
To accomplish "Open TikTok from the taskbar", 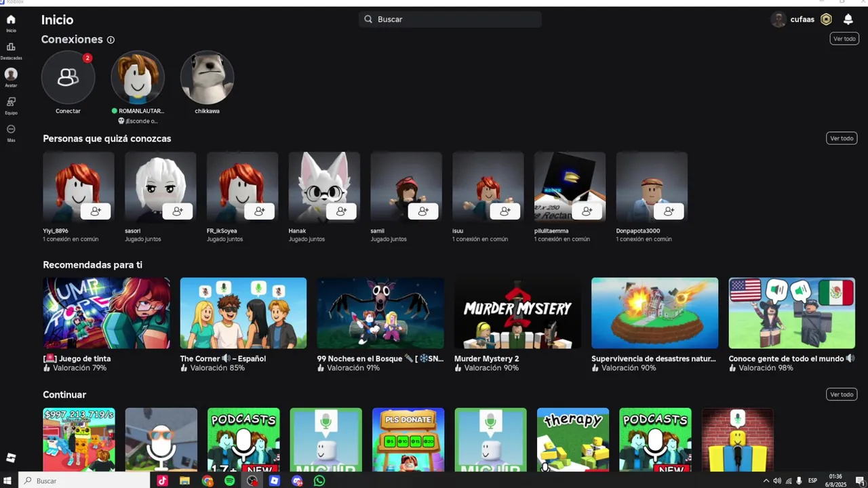I will [x=162, y=481].
